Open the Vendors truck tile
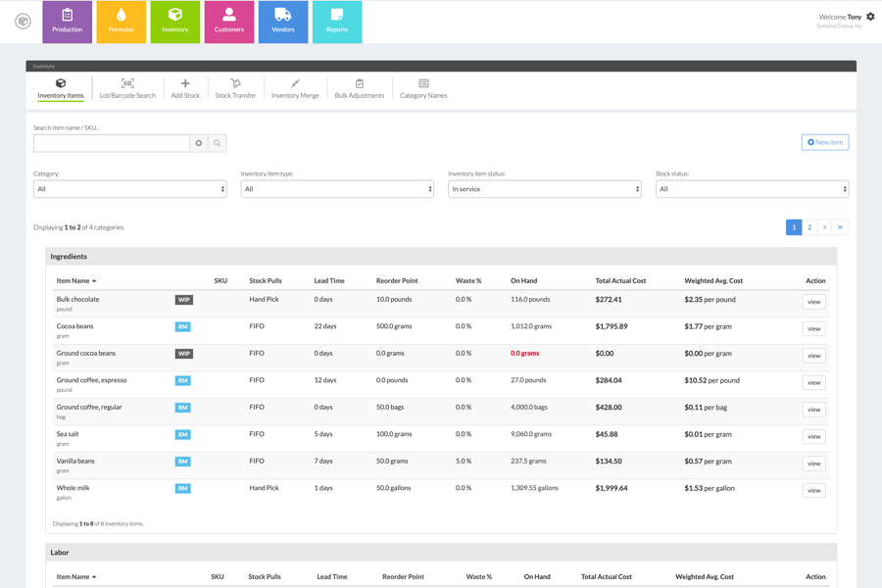 coord(282,22)
